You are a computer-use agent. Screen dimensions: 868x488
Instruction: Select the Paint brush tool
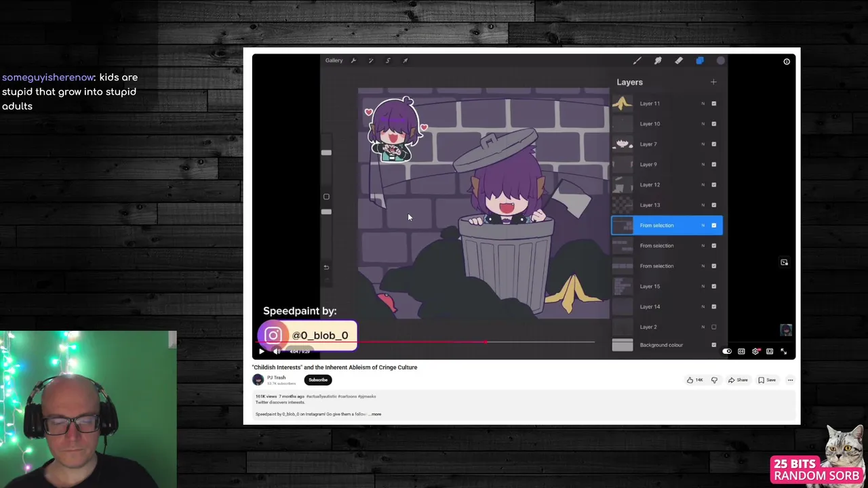[637, 61]
